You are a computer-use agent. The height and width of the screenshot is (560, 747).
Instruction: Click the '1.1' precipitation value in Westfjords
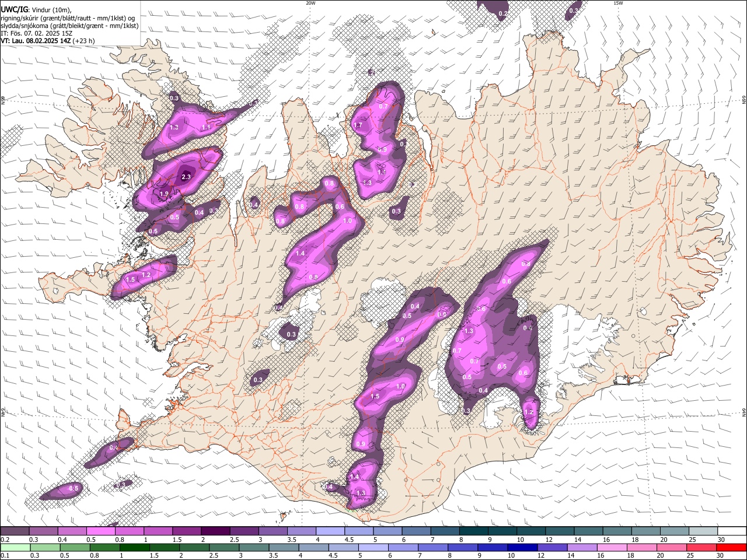coord(205,127)
